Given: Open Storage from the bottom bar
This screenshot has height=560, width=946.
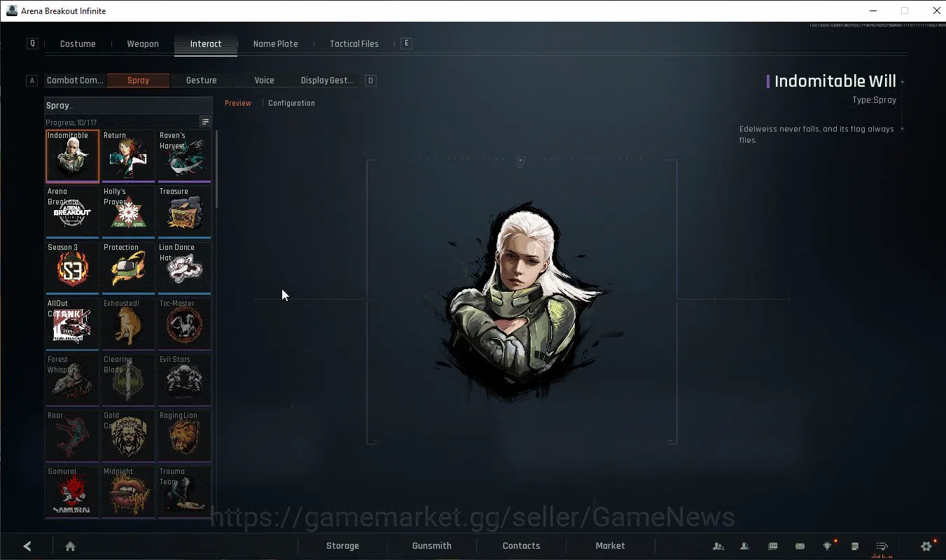Looking at the screenshot, I should 342,546.
